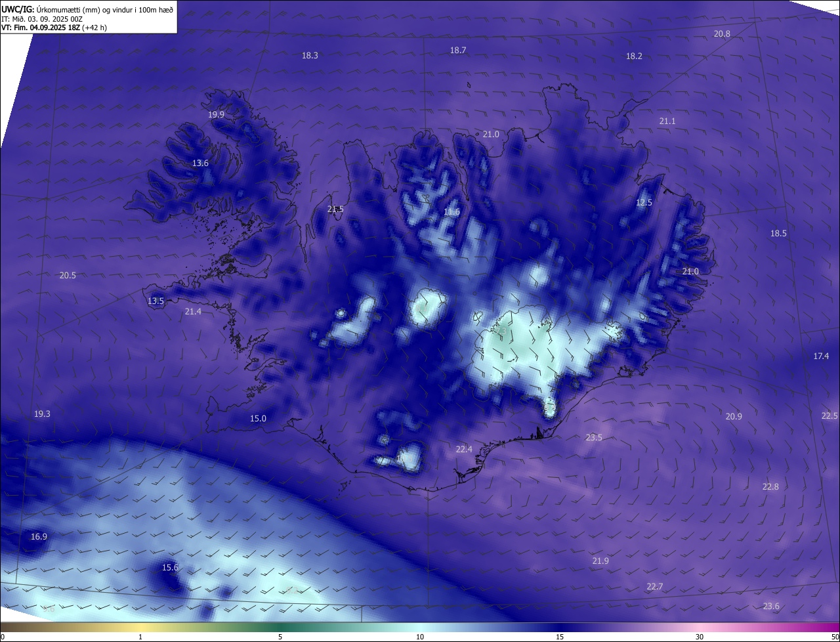Select the "IT: Mið. 03. 09. 2025 00Z" line
This screenshot has height=642, width=840.
click(41, 19)
